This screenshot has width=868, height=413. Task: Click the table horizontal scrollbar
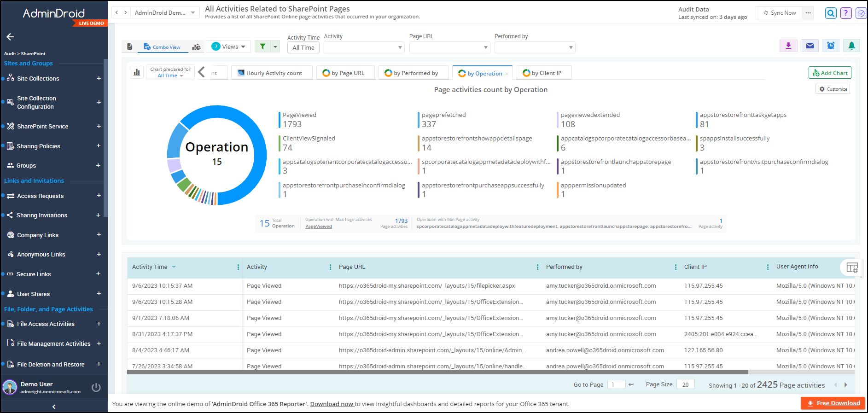[x=437, y=372]
